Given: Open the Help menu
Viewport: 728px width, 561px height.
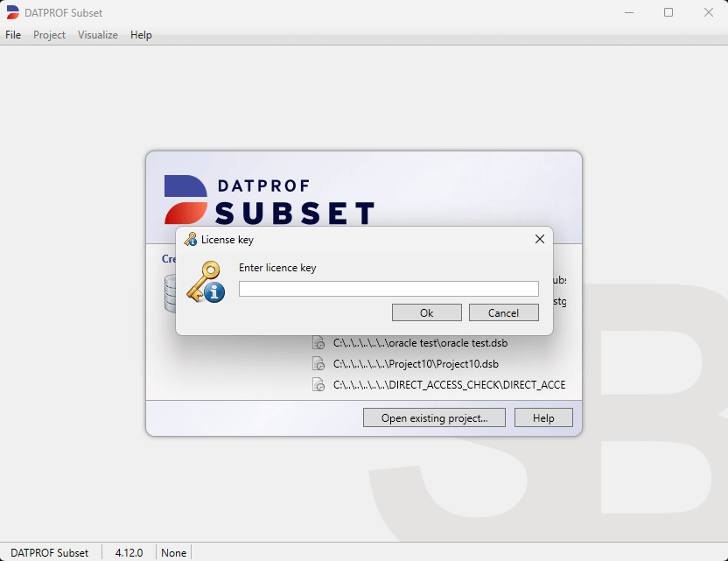Looking at the screenshot, I should 141,35.
